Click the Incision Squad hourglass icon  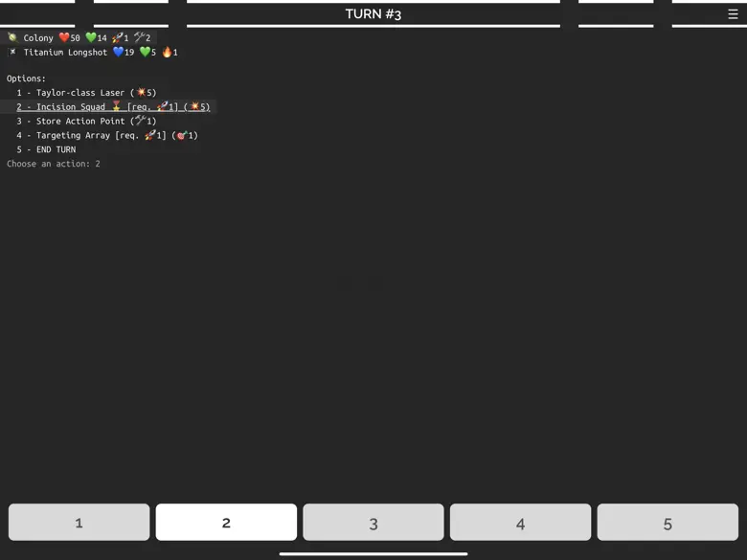coord(116,106)
